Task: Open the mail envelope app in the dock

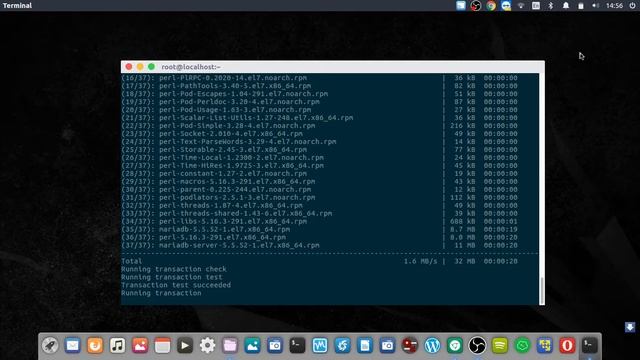Action: pyautogui.click(x=73, y=346)
